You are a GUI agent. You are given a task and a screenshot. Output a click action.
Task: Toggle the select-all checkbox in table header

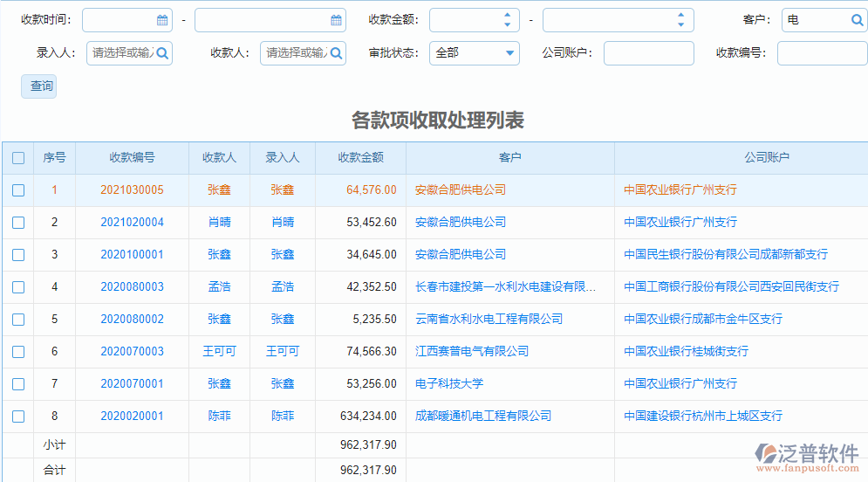(18, 158)
